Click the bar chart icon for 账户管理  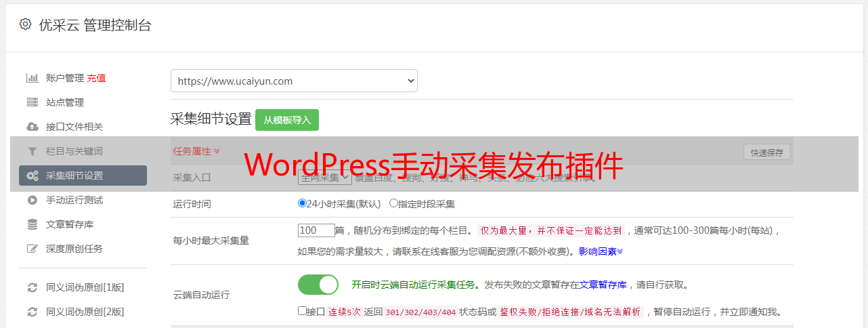(32, 78)
